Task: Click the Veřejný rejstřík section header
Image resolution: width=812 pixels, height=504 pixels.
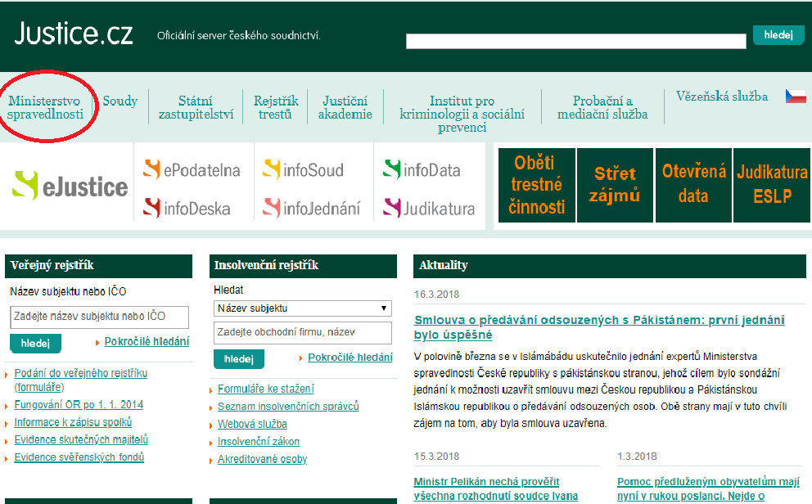Action: coord(98,266)
